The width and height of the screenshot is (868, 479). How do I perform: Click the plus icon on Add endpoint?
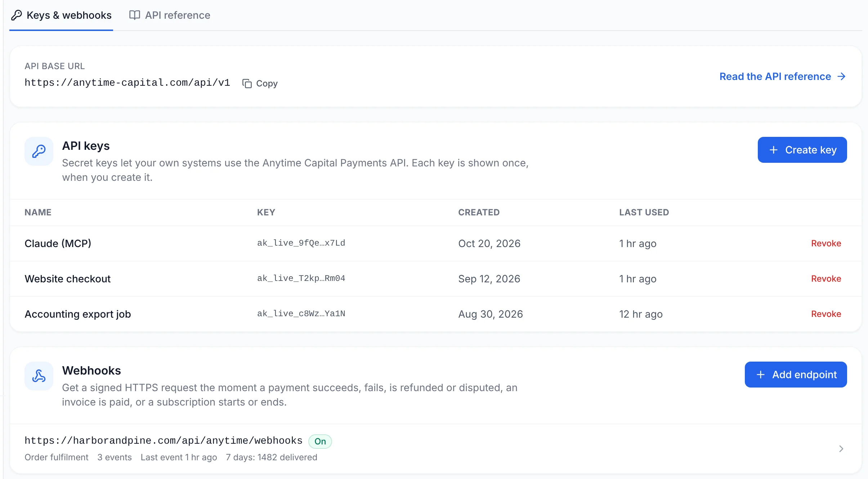[x=761, y=375]
